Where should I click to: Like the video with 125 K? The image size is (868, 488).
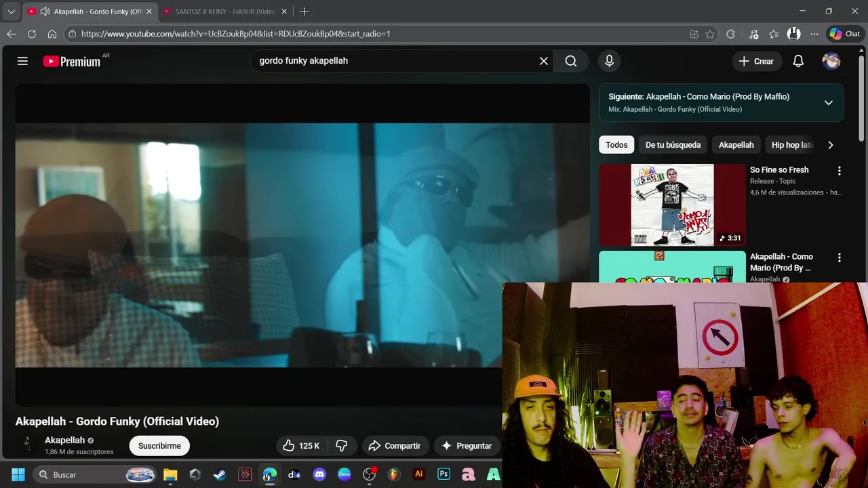pos(302,445)
